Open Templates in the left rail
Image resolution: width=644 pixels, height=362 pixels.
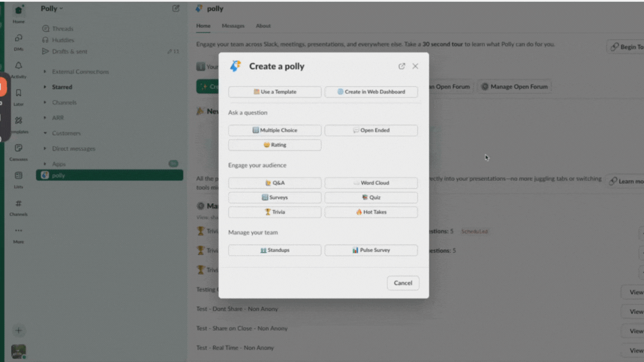[18, 125]
